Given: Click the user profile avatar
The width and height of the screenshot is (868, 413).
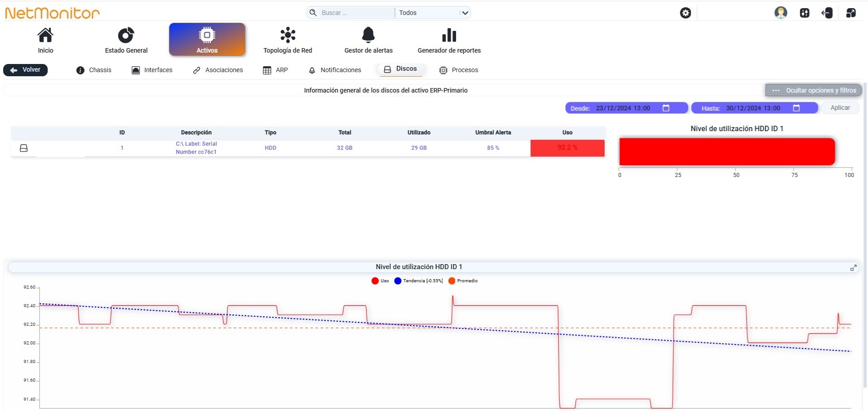Looking at the screenshot, I should pyautogui.click(x=781, y=13).
